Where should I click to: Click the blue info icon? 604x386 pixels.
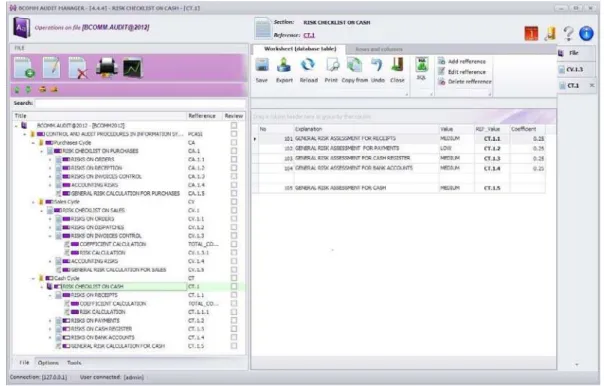point(586,33)
